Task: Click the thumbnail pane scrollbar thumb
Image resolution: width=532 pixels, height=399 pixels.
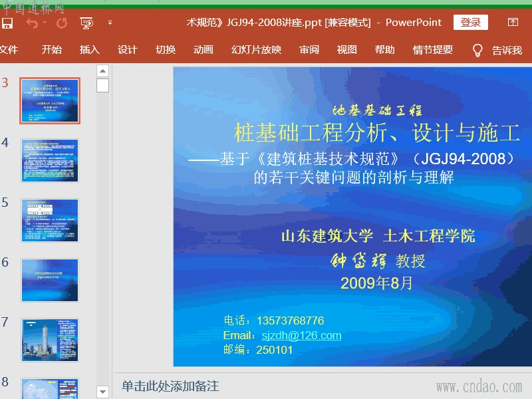Action: (102, 85)
